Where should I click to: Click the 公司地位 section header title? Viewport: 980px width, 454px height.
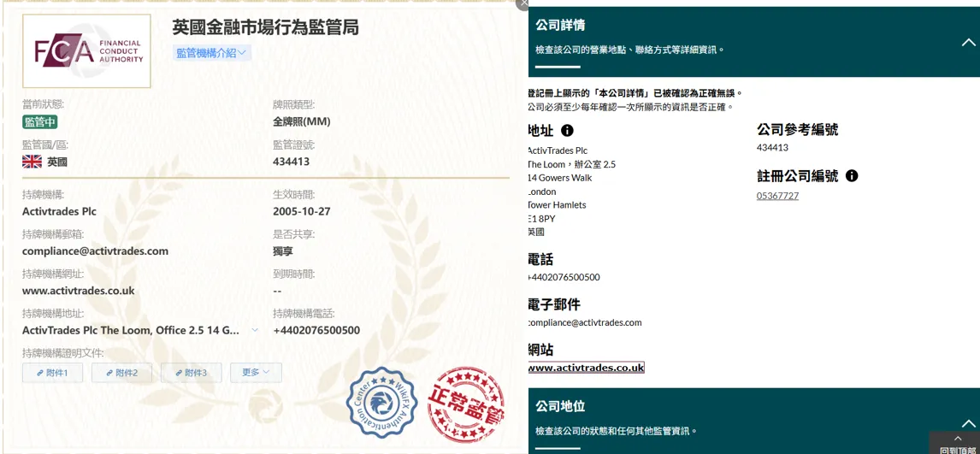[x=560, y=406]
